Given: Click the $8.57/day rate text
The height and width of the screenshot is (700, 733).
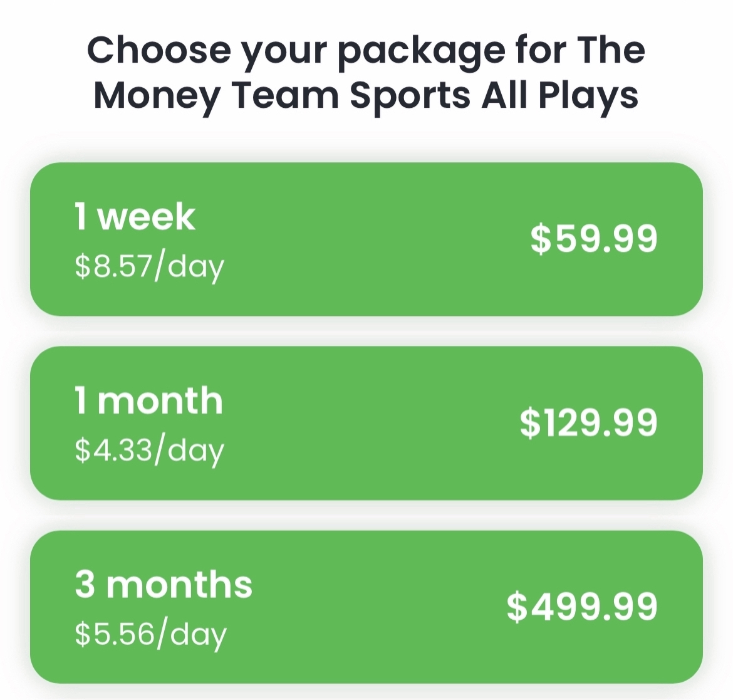Looking at the screenshot, I should click(149, 266).
